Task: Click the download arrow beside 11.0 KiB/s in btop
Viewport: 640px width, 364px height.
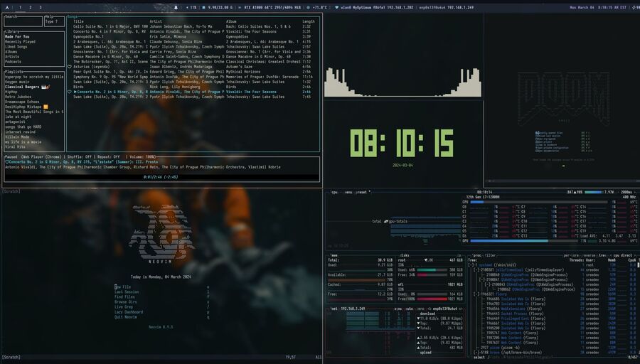Action: click(x=418, y=318)
